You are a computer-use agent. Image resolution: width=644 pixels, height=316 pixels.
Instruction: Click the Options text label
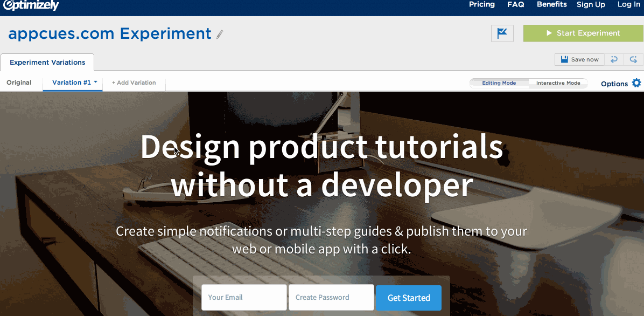[x=614, y=84]
